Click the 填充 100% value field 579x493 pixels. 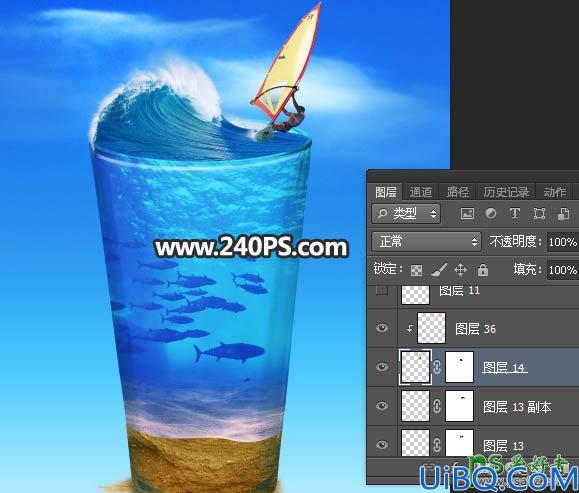coord(563,270)
